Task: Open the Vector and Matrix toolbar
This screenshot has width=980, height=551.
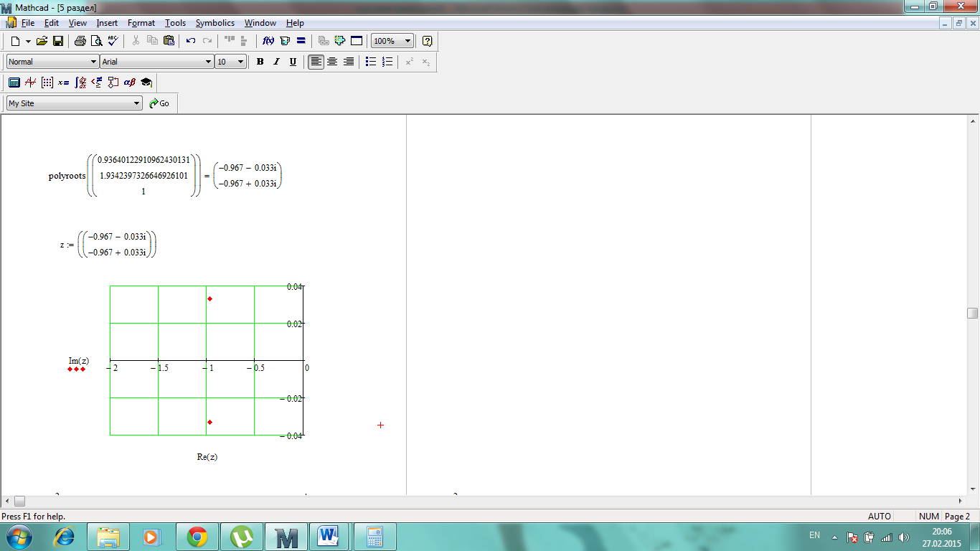Action: coord(47,83)
